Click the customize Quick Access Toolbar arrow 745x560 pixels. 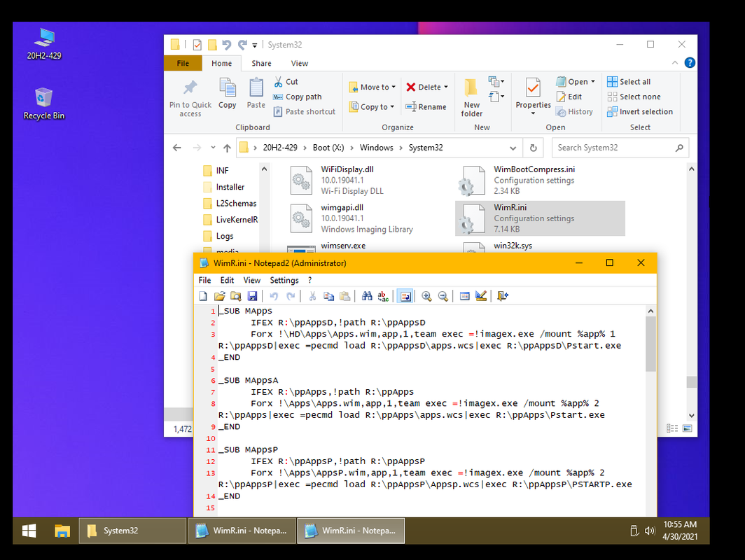[x=255, y=45]
